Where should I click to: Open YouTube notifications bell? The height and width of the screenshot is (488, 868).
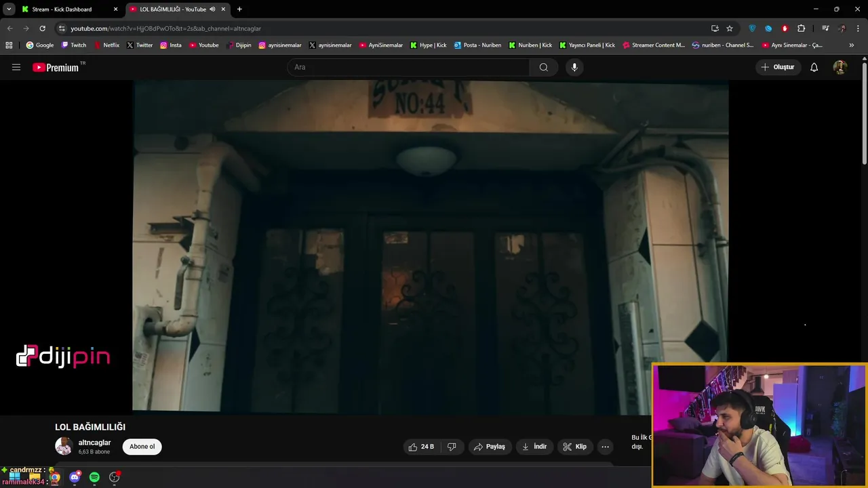(x=814, y=67)
